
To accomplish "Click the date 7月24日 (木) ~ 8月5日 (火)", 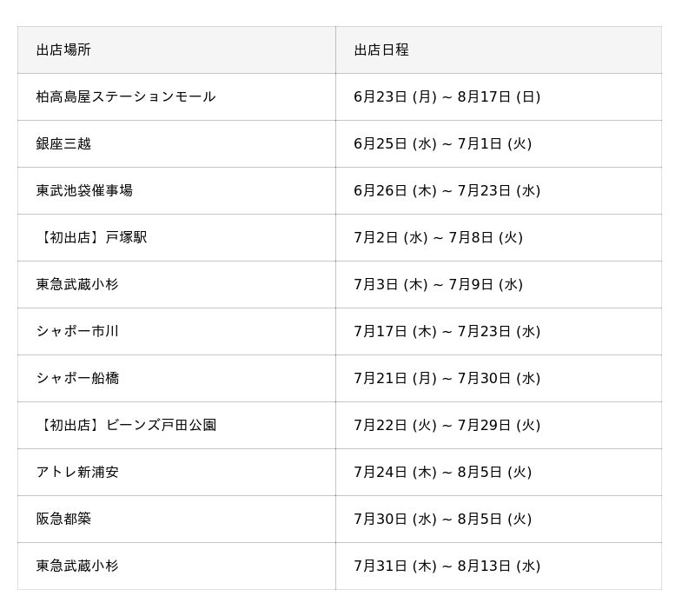I will click(x=442, y=473).
